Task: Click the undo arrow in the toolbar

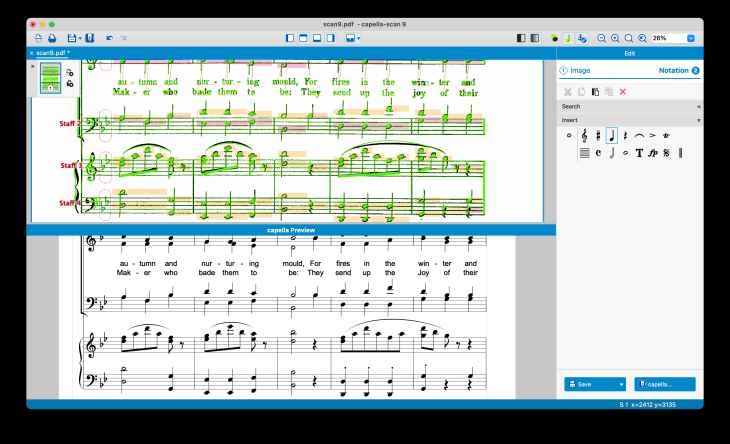Action: click(109, 38)
